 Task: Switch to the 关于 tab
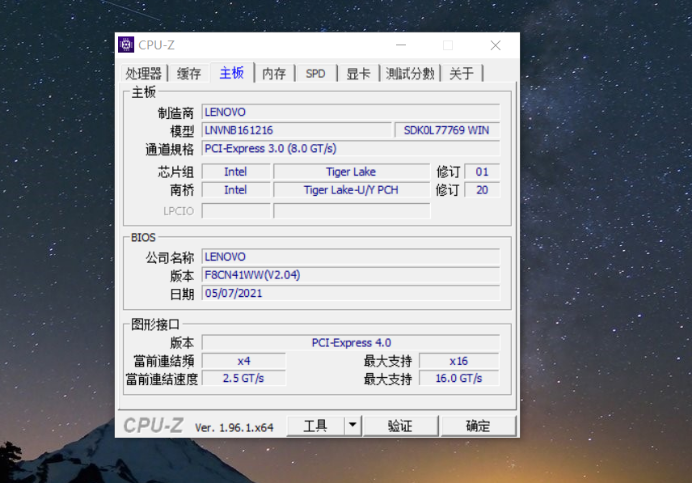[x=461, y=73]
